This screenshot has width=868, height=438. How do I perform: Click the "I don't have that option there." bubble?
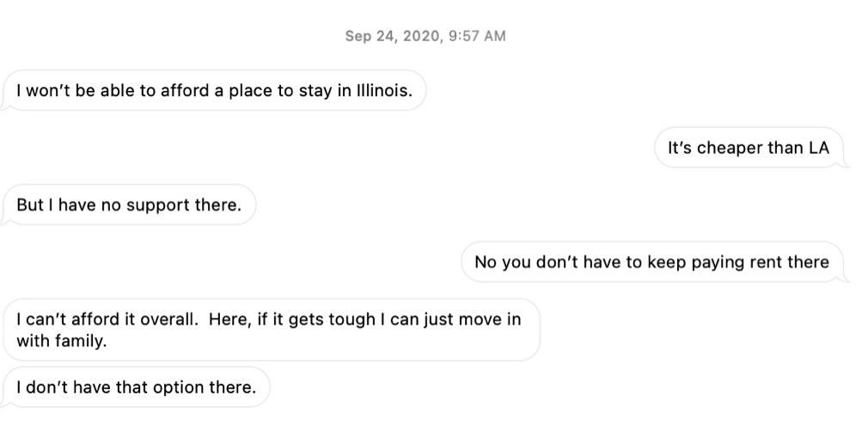136,387
